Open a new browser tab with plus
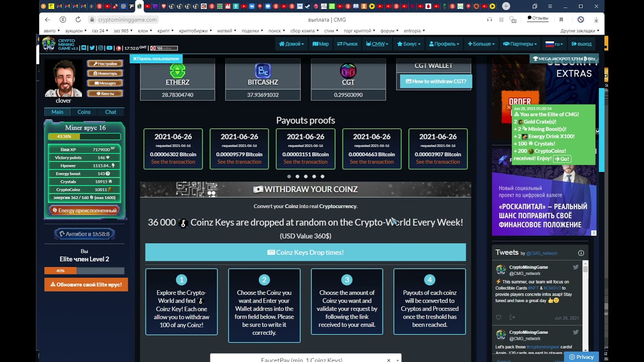644x362 pixels. tap(506, 7)
